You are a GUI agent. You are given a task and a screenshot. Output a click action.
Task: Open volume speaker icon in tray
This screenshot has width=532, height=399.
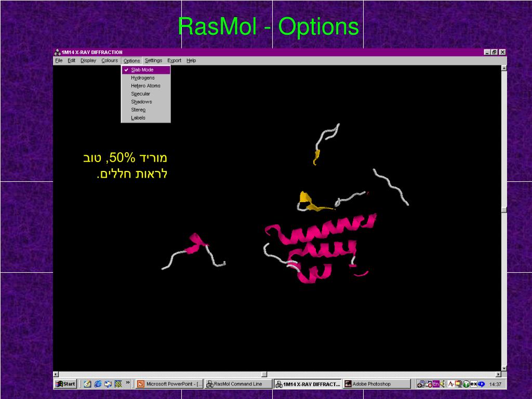(x=443, y=384)
